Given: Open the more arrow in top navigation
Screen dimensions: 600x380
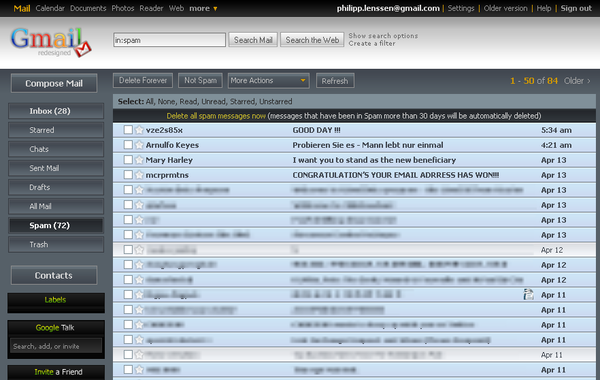Looking at the screenshot, I should 215,8.
